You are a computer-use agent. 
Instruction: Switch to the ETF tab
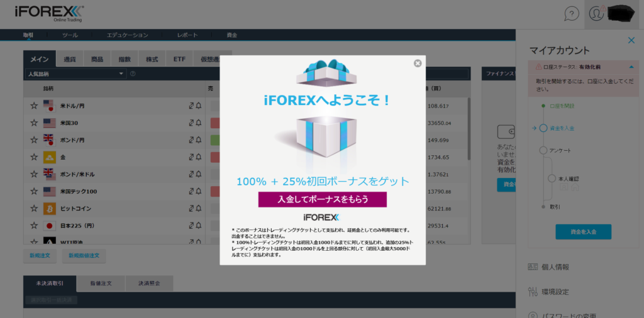[x=179, y=59]
